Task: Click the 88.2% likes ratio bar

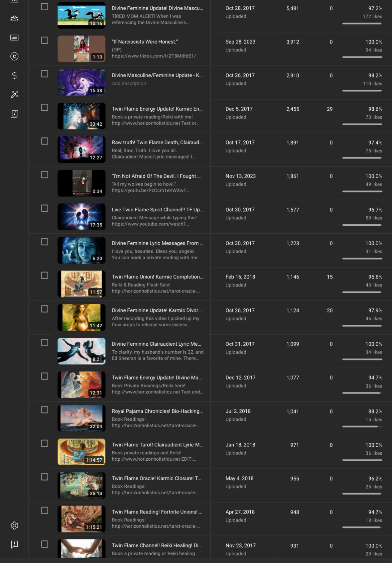Action: coord(362,426)
